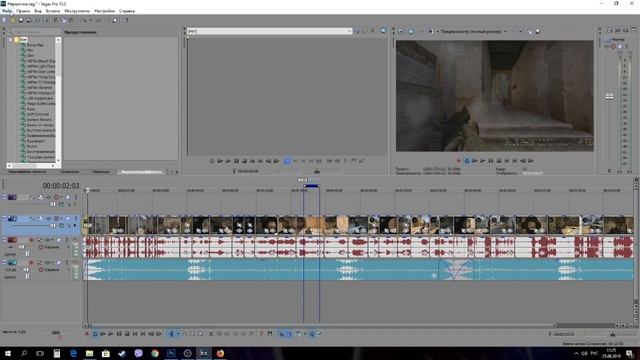This screenshot has height=360, width=640.
Task: Click Stop under the video preview
Action: tap(498, 161)
